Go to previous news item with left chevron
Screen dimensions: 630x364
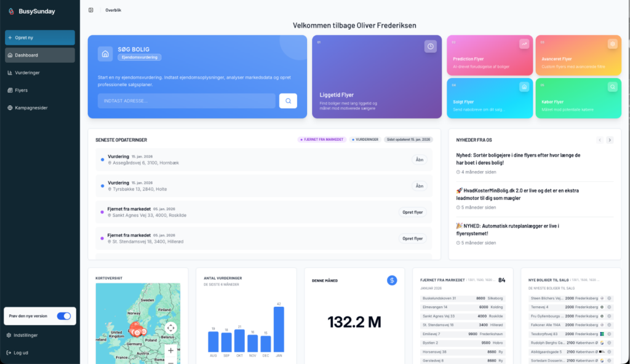pyautogui.click(x=600, y=140)
